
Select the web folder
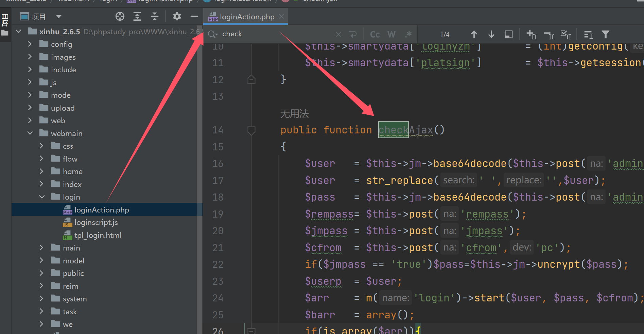58,120
